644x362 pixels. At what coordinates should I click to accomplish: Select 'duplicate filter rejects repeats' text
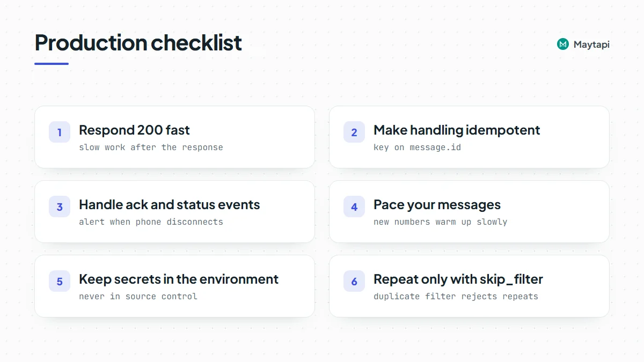coord(456,296)
